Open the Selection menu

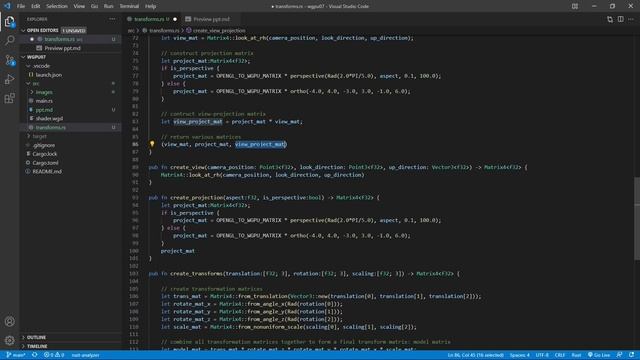57,6
